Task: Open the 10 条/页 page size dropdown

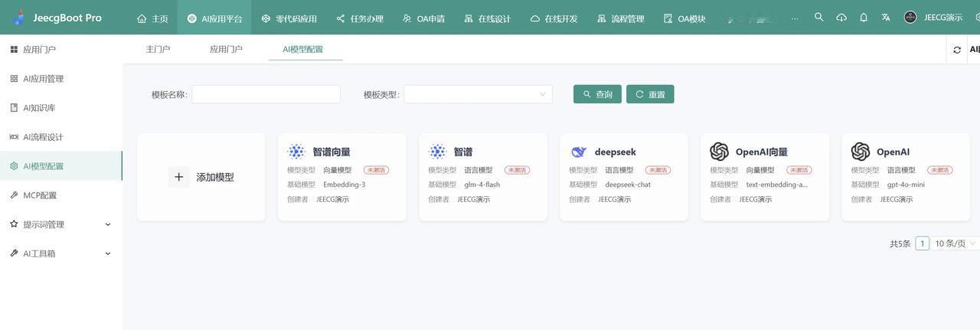Action: pos(955,243)
